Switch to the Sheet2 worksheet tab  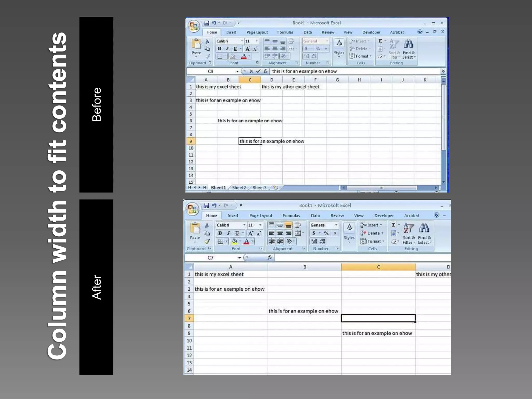pos(239,188)
